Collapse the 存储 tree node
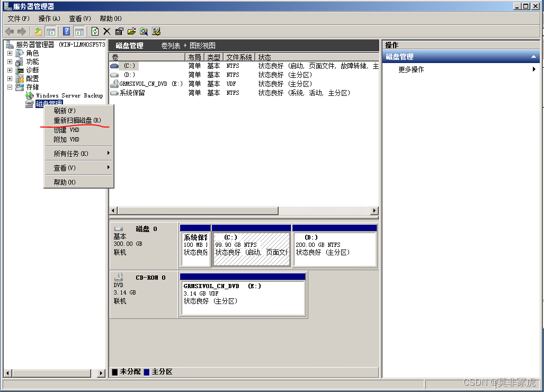This screenshot has width=544, height=392. click(10, 87)
